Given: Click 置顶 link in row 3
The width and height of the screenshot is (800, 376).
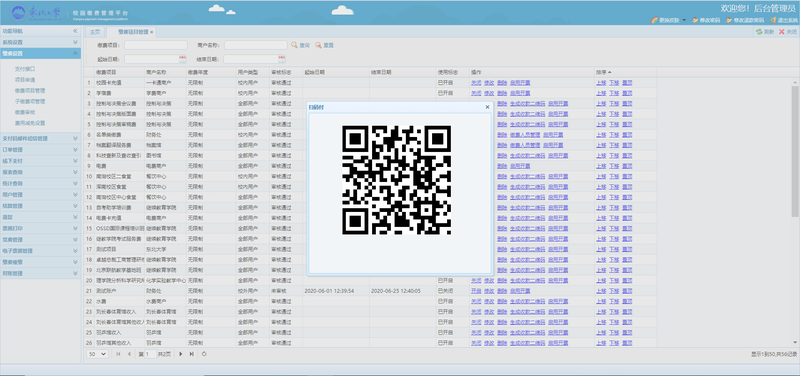Looking at the screenshot, I should (627, 104).
